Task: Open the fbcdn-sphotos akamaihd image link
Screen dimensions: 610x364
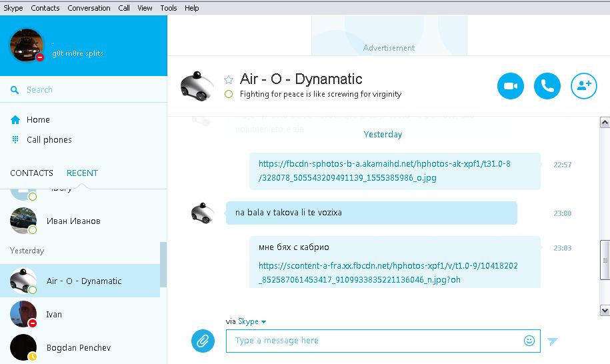Action: 385,171
